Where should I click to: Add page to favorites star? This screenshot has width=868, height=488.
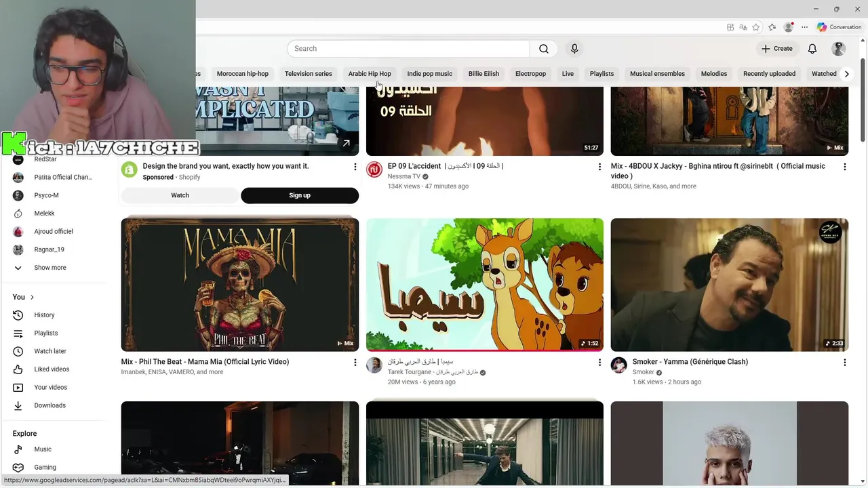(756, 27)
